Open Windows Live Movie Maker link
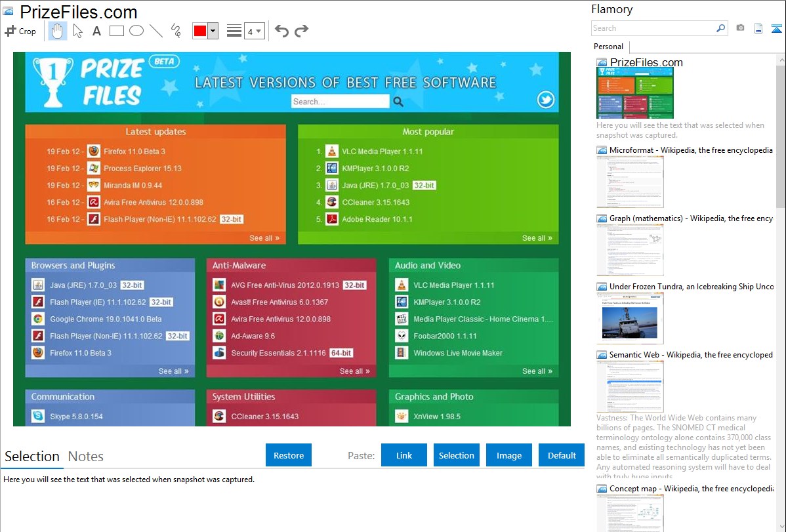Viewport: 786px width, 532px height. [x=458, y=353]
